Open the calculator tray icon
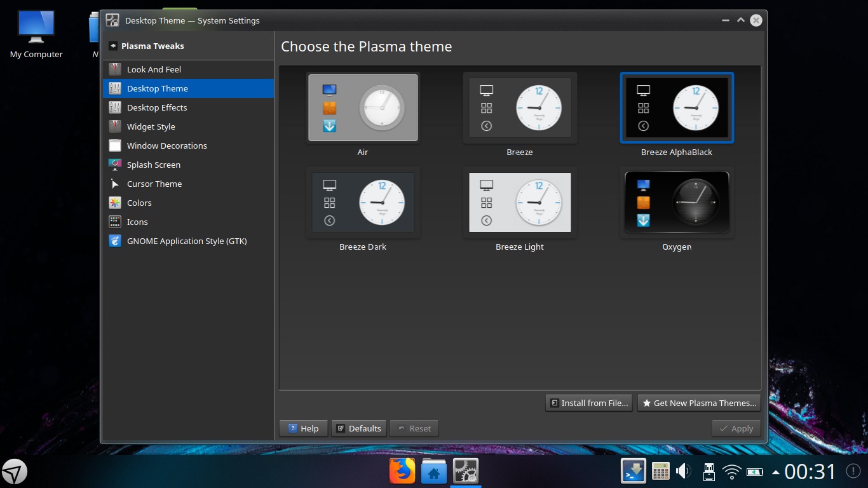Viewport: 868px width, 488px height. tap(661, 471)
